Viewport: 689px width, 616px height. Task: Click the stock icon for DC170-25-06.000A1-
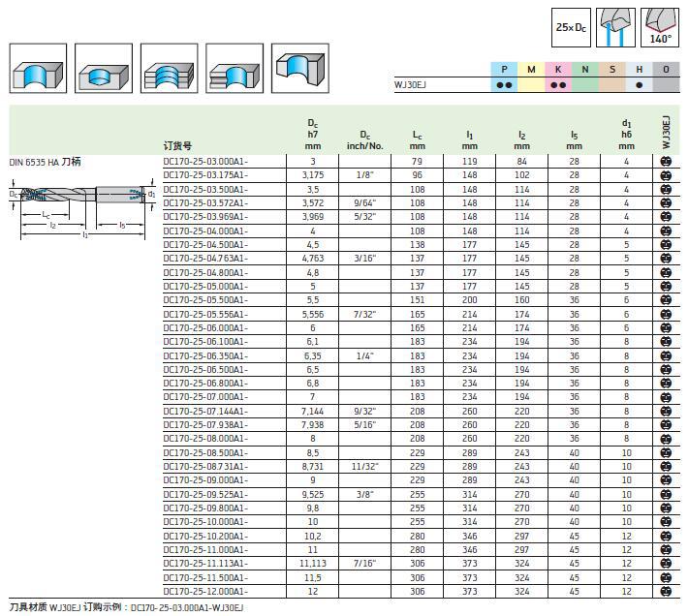click(666, 328)
